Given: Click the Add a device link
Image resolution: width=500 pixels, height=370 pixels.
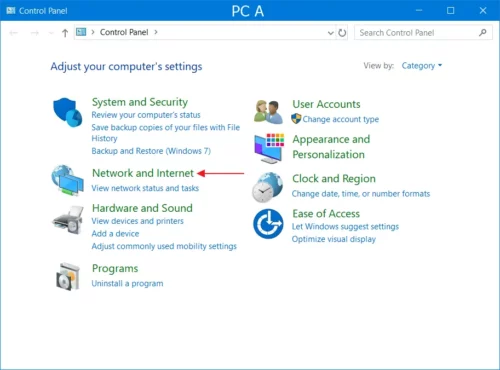Looking at the screenshot, I should click(x=115, y=234).
